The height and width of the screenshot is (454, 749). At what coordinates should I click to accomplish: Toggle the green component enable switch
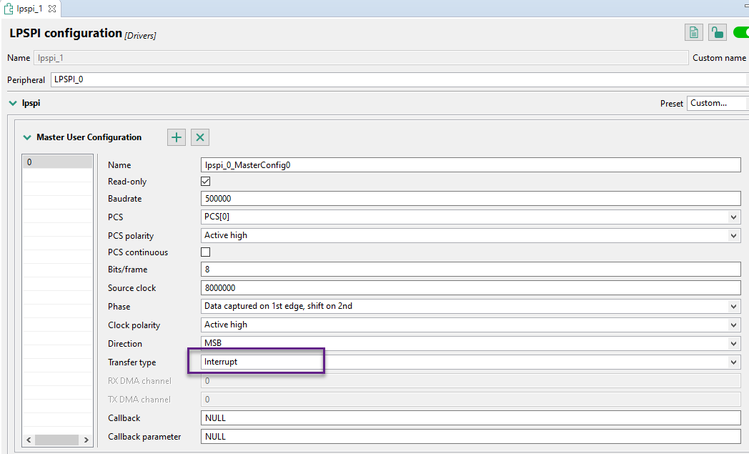pyautogui.click(x=741, y=32)
